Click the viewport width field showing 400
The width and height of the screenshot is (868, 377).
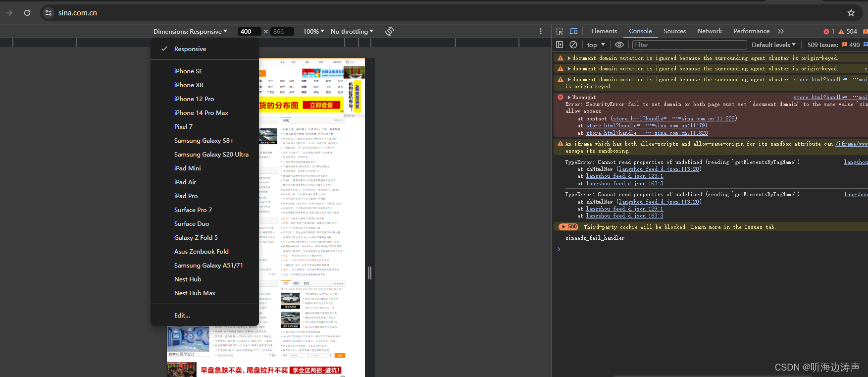pos(249,31)
